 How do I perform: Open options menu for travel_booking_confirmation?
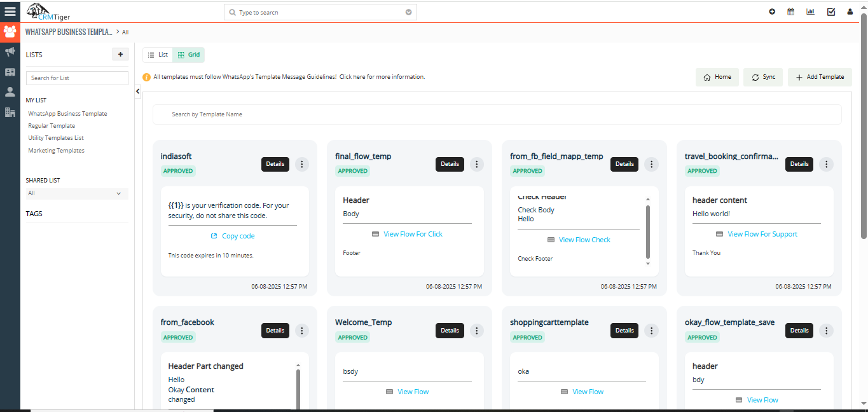(x=826, y=164)
